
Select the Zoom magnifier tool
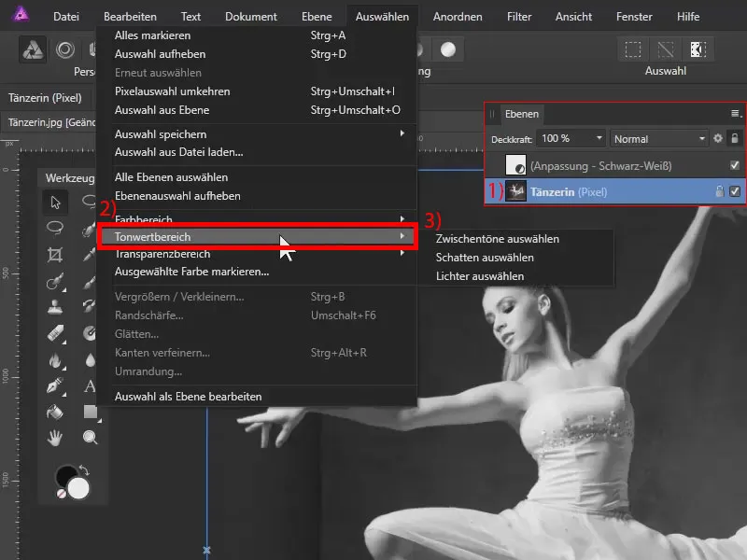click(x=90, y=437)
